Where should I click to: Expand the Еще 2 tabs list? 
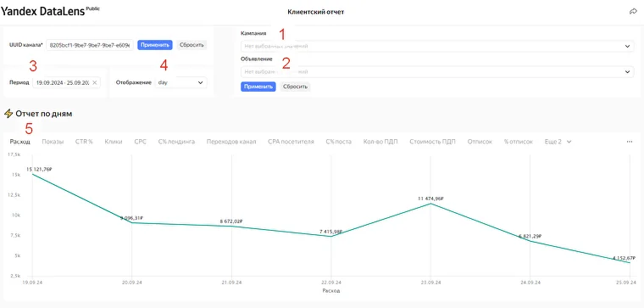click(558, 142)
